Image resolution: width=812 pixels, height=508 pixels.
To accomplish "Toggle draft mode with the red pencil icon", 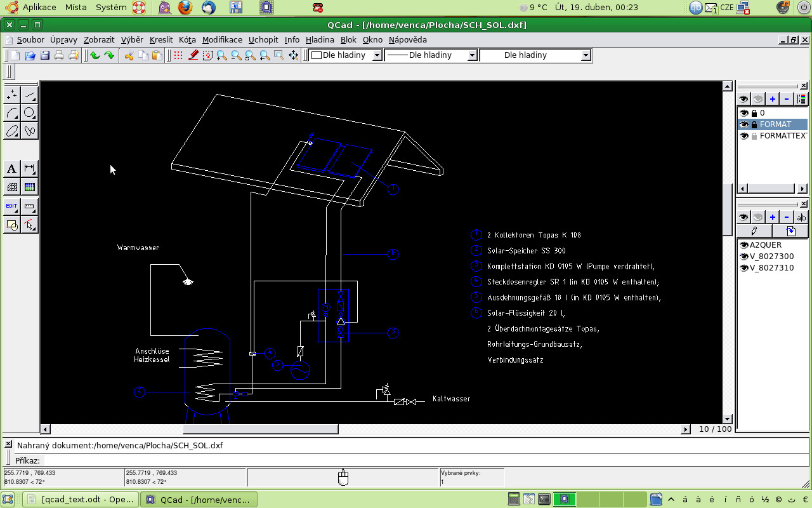I will [x=193, y=55].
